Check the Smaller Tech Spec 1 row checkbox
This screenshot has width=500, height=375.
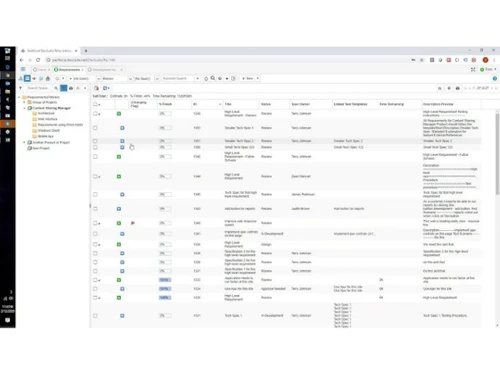95,128
